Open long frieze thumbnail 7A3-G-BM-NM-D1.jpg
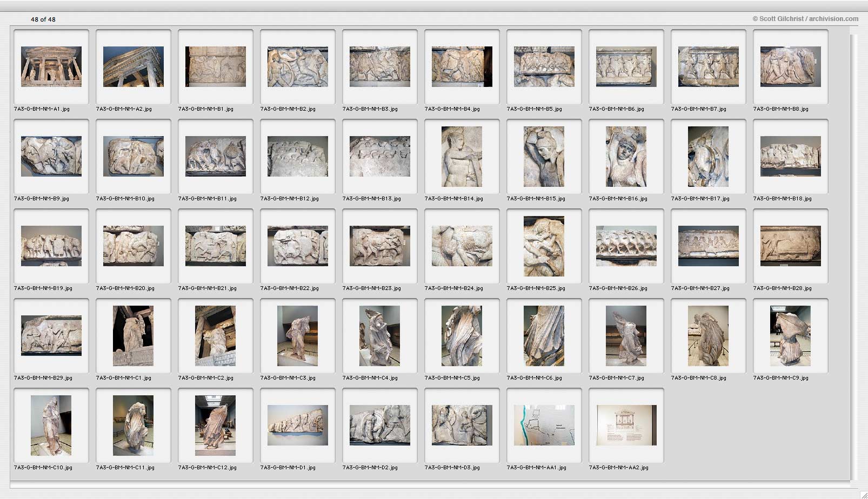868x499 pixels. click(x=298, y=425)
